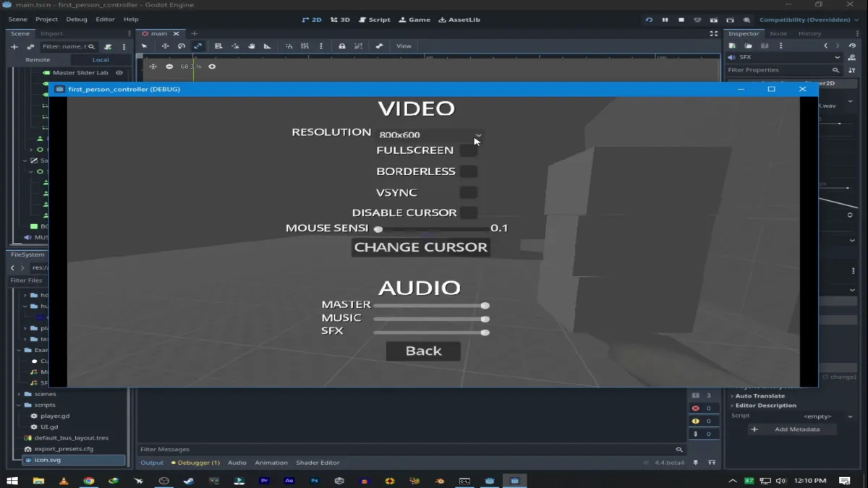This screenshot has width=868, height=488.
Task: Select the Pan Mode hand tool
Action: pos(251,46)
